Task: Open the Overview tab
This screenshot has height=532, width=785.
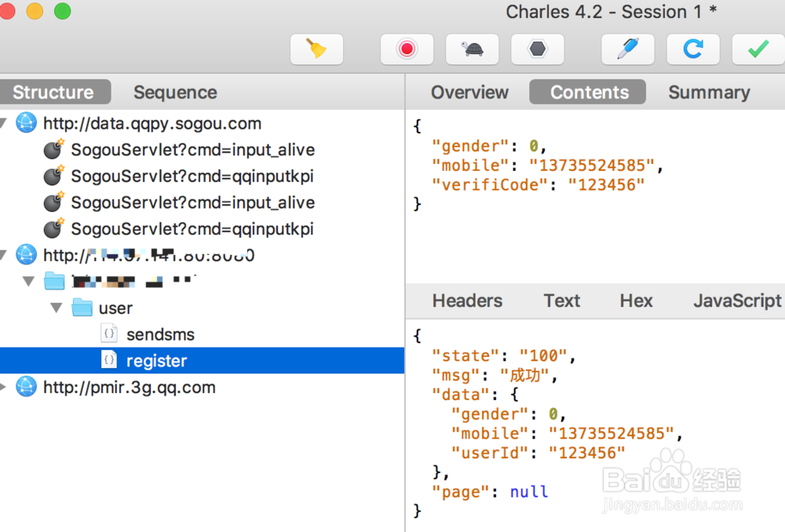Action: pos(469,92)
